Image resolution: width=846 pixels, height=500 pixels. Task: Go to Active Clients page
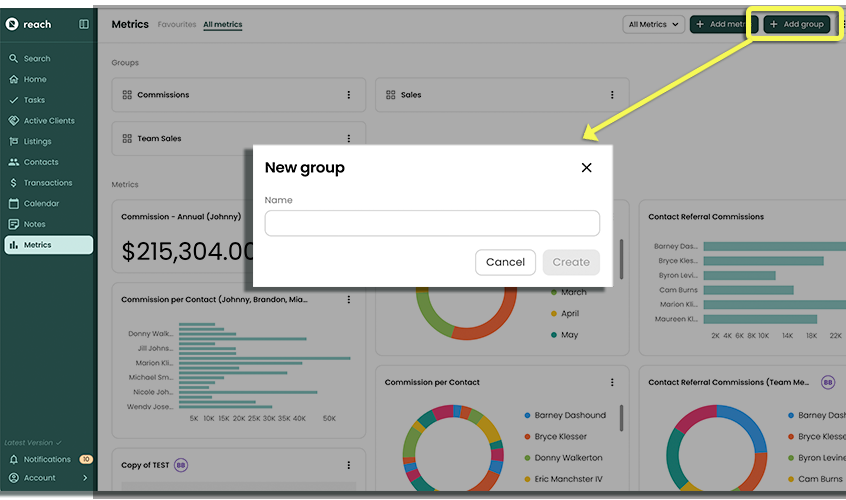click(49, 121)
